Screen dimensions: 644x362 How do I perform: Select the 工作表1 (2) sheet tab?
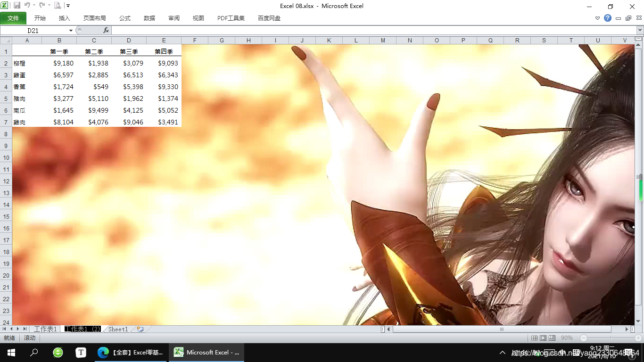click(83, 329)
